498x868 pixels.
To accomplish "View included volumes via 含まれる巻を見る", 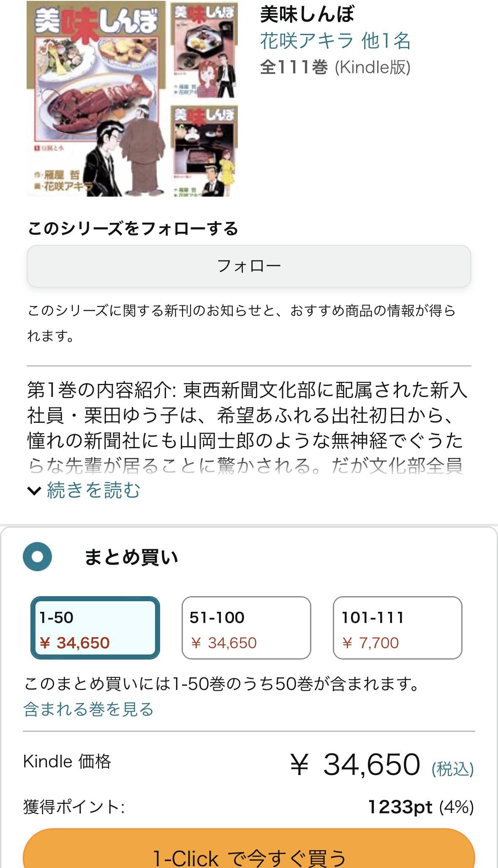I will pos(88,709).
